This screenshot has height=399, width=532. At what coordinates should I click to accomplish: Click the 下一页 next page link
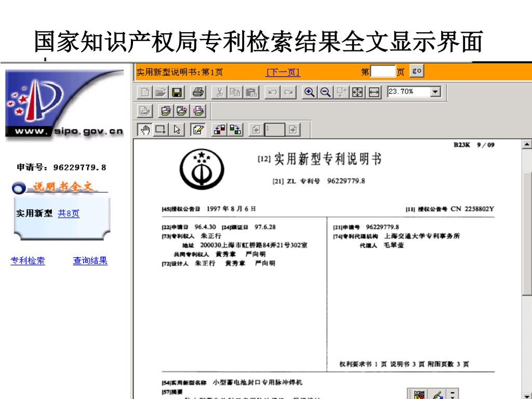(283, 72)
